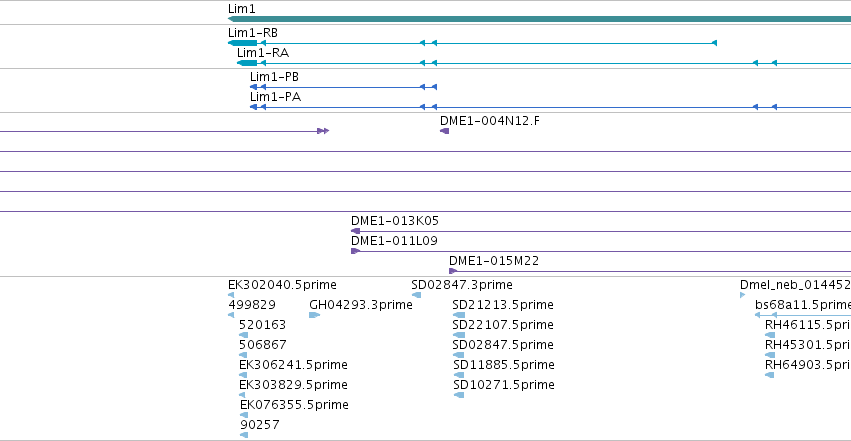
Task: Click the Dmel_neb_014452 arrow glyph
Action: [742, 295]
